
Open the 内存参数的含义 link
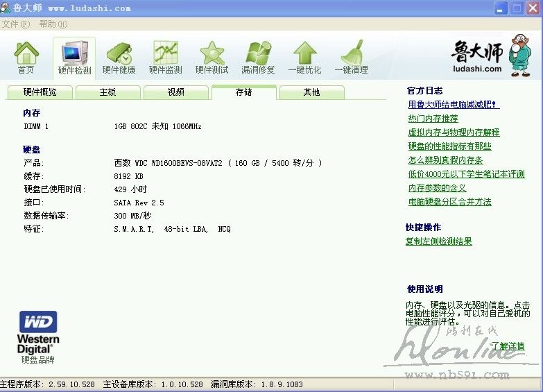point(437,188)
